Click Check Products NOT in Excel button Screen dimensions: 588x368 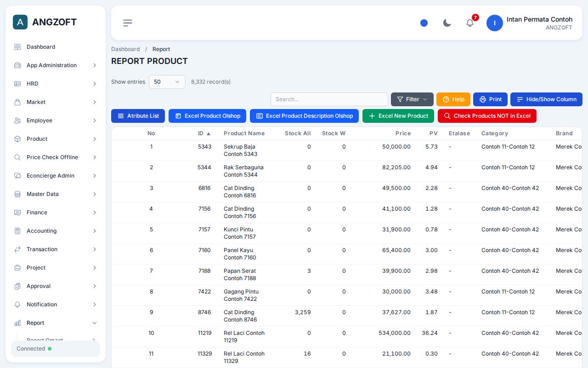coord(487,116)
